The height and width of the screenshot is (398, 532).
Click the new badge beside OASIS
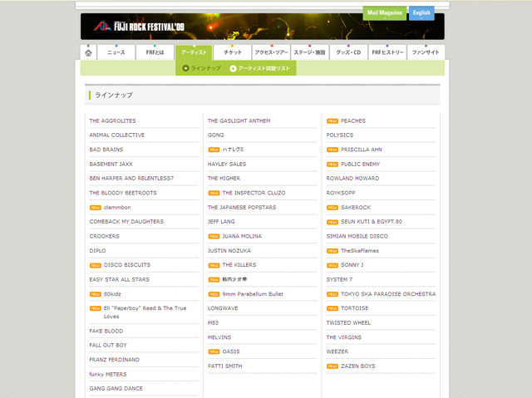(214, 351)
